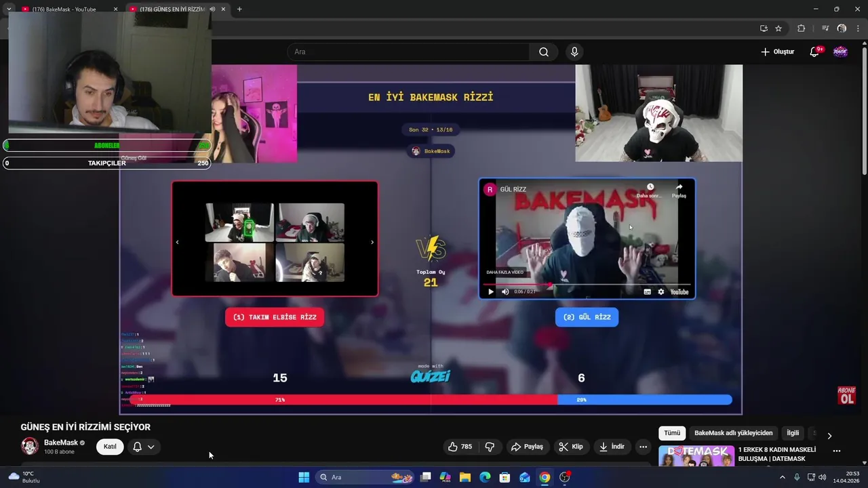Vote for (1) TAKIM ELBİSE RİZZ
This screenshot has width=868, height=488.
(275, 317)
